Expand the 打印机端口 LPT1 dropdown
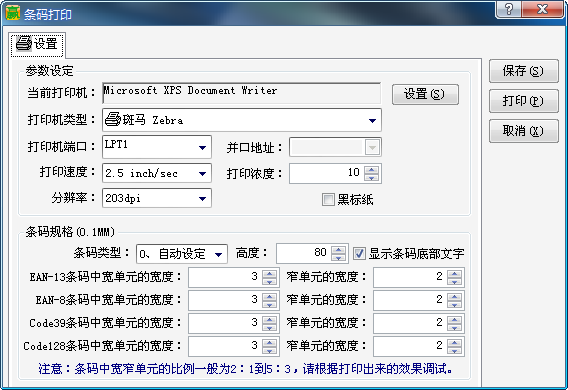The image size is (568, 390). pos(202,147)
